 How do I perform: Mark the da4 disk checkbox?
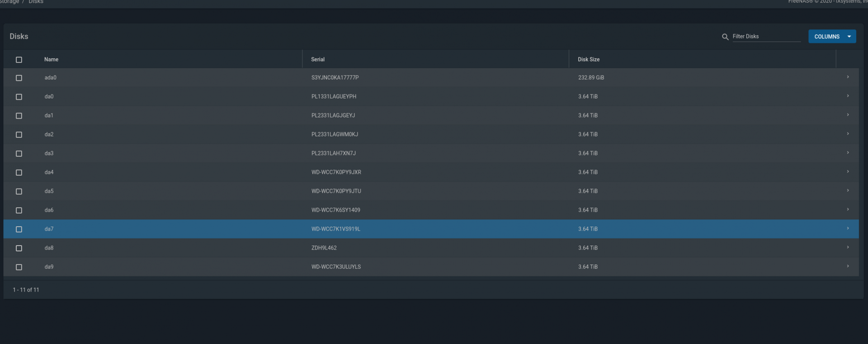[19, 173]
